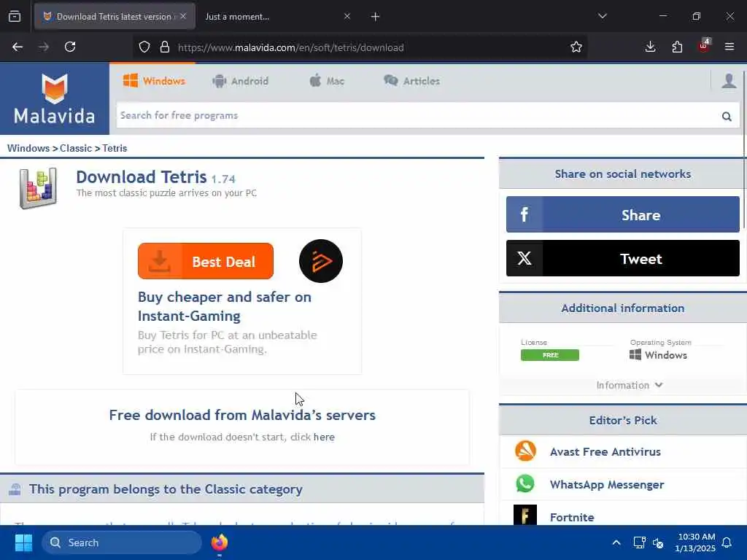Open the user account icon
Screen dimensions: 747x560
coord(729,81)
